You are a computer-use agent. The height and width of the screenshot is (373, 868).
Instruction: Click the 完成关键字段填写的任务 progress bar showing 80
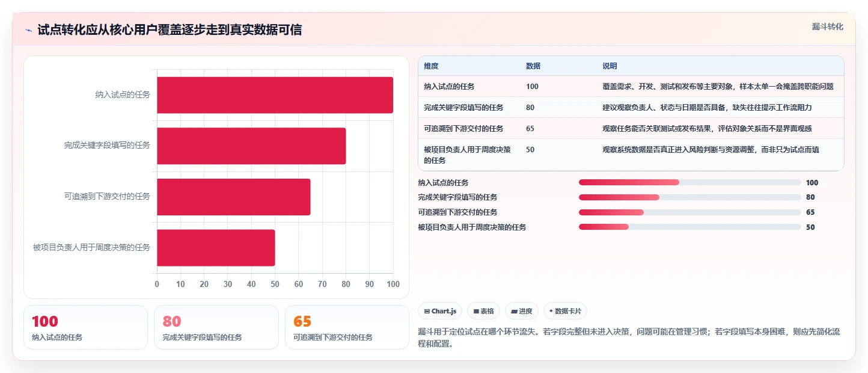tap(689, 197)
